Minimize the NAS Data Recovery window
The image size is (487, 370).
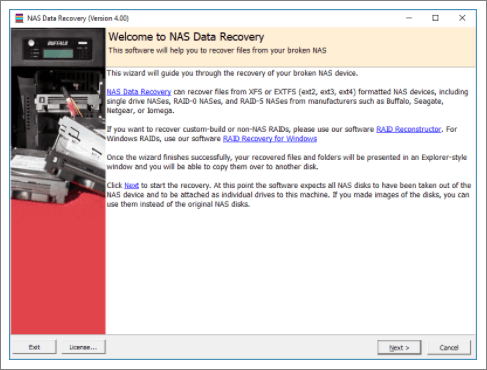[409, 18]
